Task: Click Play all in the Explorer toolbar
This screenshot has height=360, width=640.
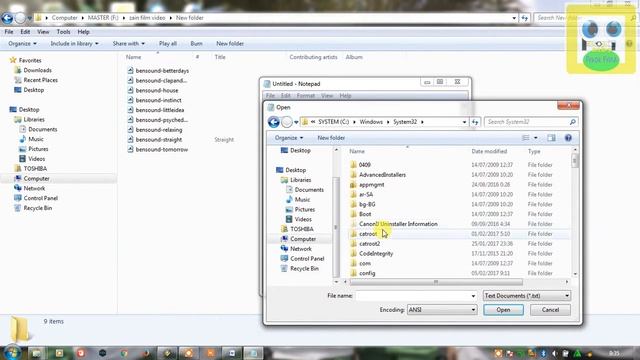Action: pos(168,43)
